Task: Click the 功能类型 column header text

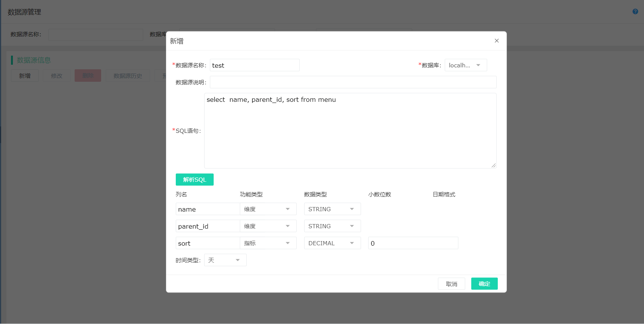Action: click(x=251, y=194)
